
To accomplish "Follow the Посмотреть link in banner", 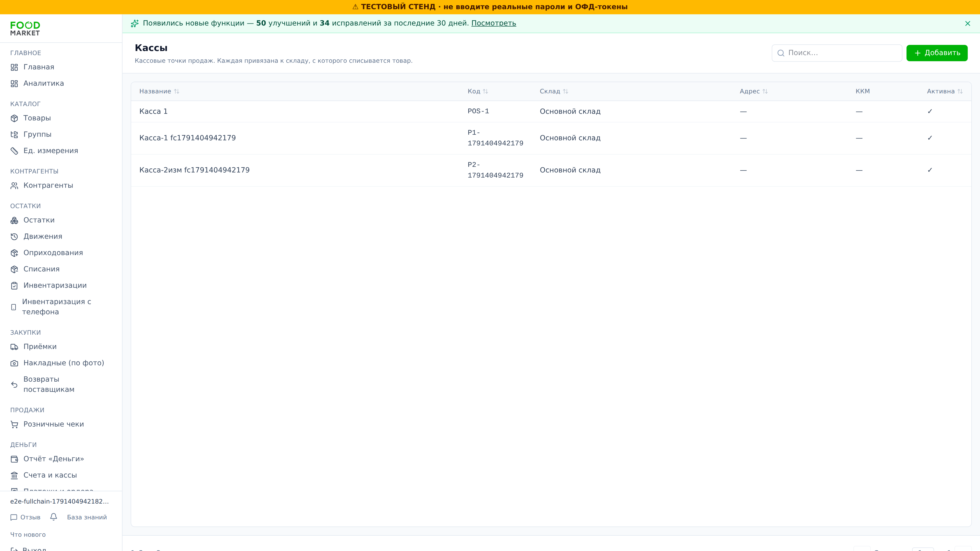I will [493, 23].
